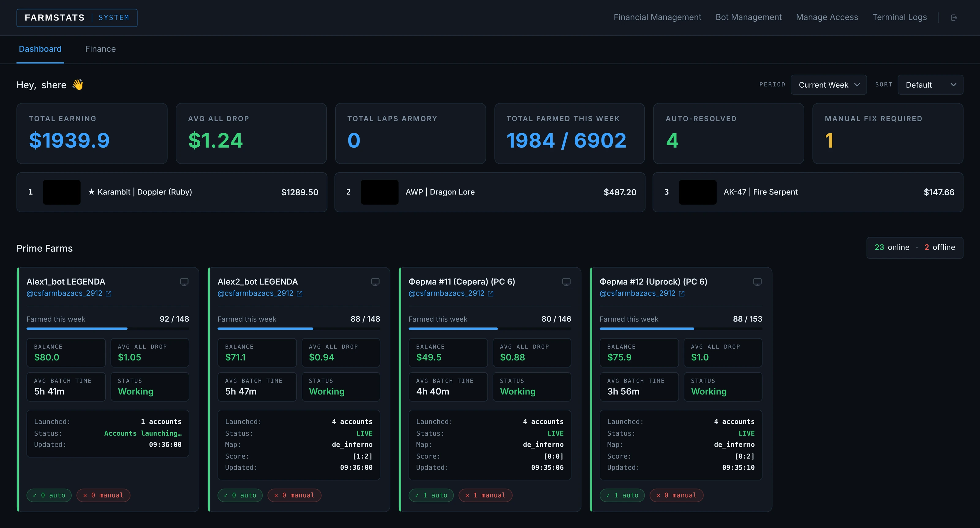Open @csfarmbazacs_2912 link on Alex2_bot card
980x528 pixels.
255,293
